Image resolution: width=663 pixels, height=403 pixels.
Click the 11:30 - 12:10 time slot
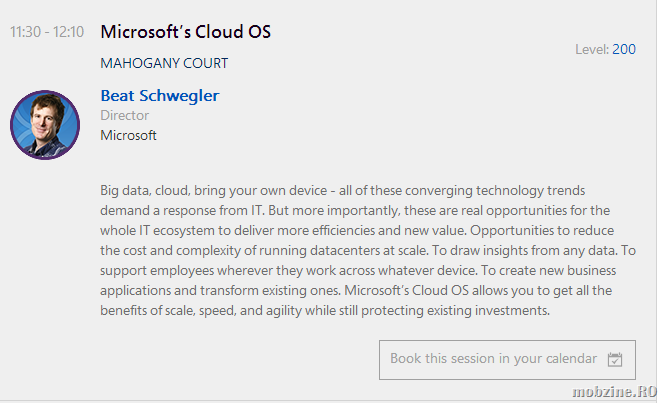point(47,32)
